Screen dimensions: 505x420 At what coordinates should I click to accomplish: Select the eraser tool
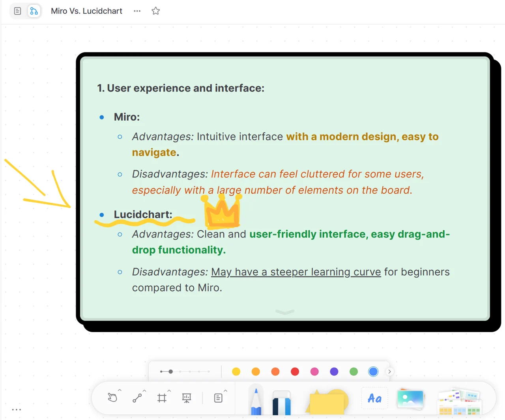[282, 402]
